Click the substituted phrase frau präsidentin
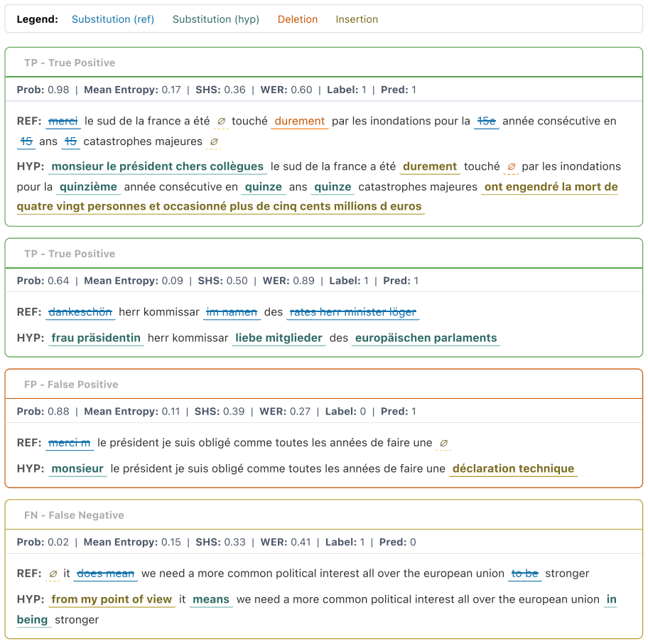 coord(96,338)
